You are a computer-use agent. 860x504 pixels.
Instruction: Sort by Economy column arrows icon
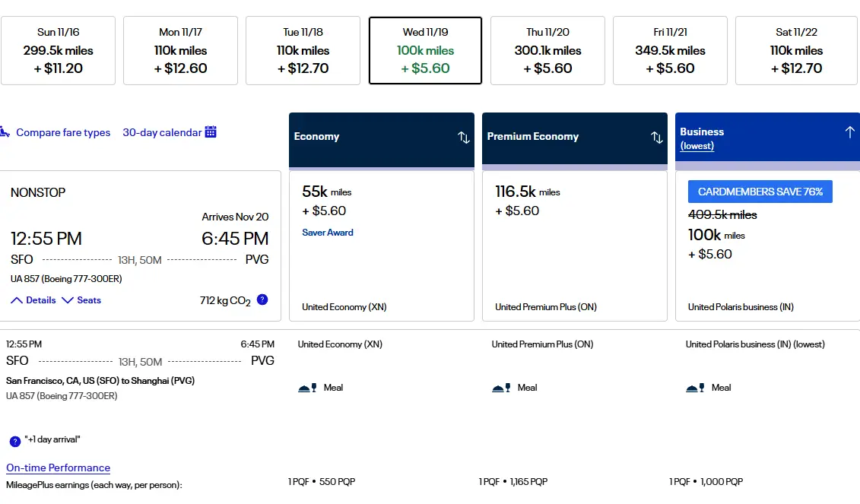(463, 137)
